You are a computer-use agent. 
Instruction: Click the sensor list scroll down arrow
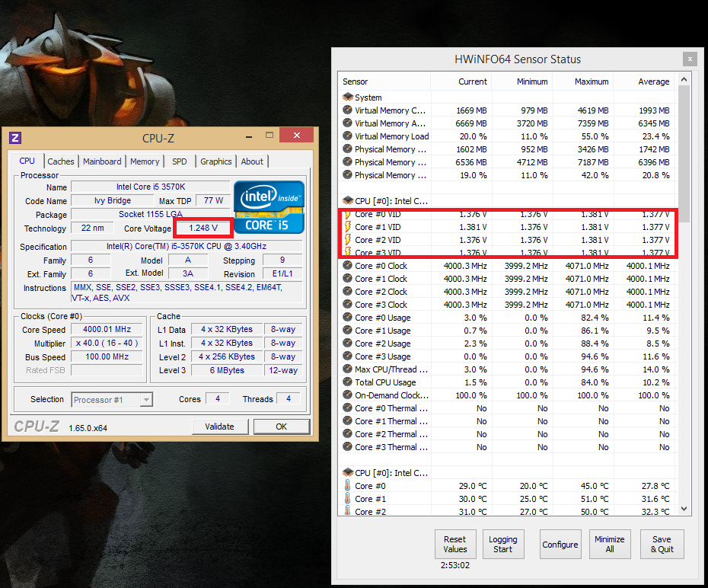[x=684, y=509]
